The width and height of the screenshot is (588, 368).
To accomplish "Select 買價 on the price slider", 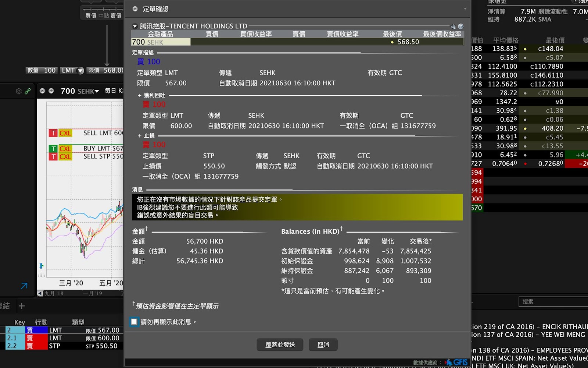I will tap(91, 16).
